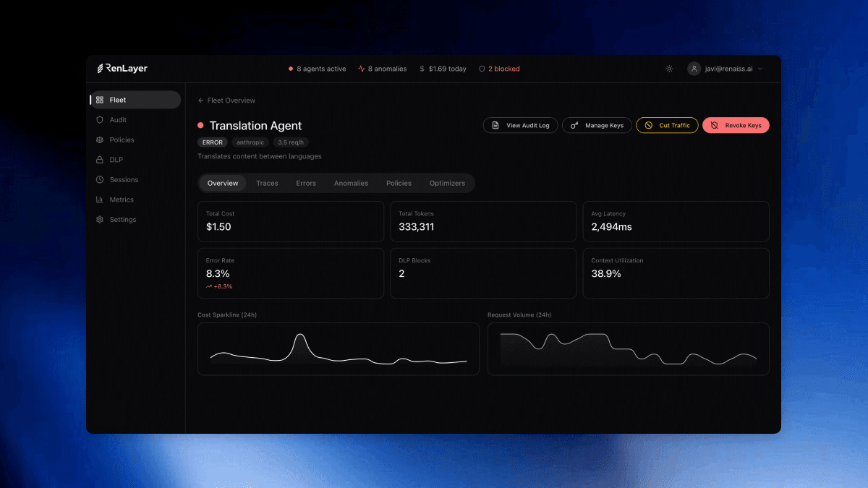Click the Manage Keys button
The image size is (868, 488).
pos(597,125)
